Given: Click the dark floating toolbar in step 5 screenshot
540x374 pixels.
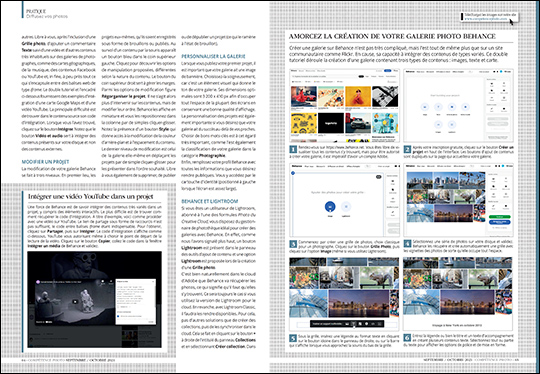Looking at the screenshot, I should coord(347,324).
